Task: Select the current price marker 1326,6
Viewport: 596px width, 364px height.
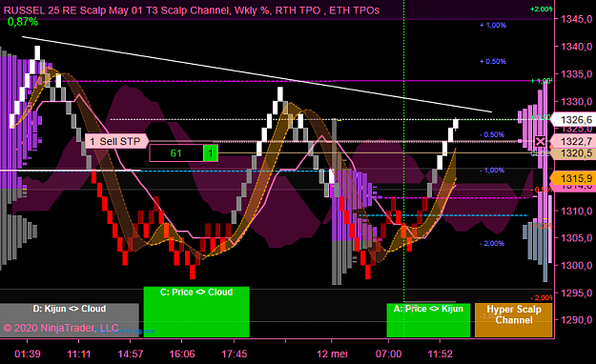Action: click(573, 120)
